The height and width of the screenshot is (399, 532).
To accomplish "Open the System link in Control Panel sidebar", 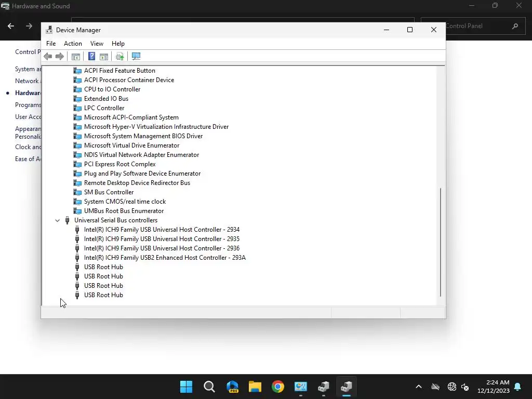I will click(28, 69).
